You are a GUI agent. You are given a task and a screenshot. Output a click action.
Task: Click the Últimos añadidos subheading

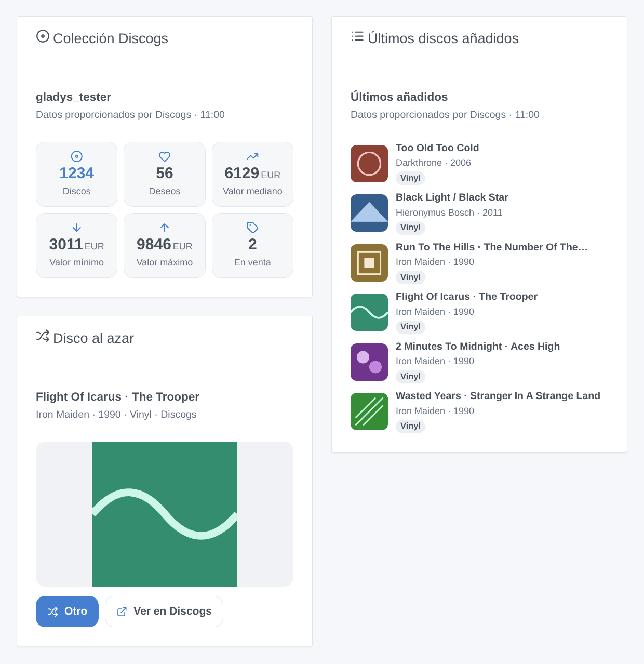click(x=399, y=97)
